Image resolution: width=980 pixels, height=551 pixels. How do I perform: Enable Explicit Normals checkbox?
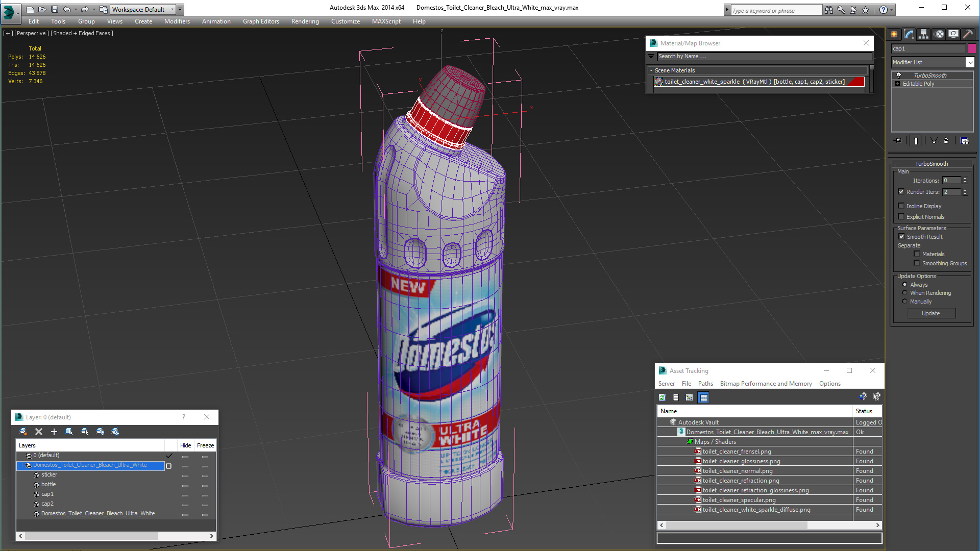(901, 217)
